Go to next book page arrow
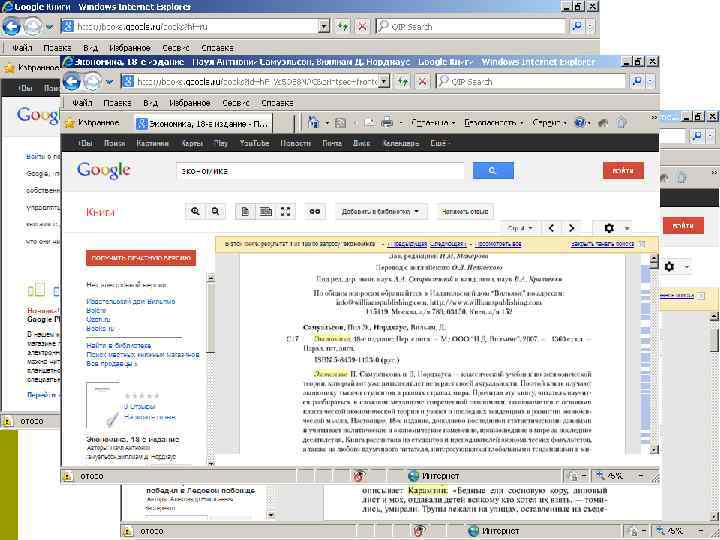The image size is (720, 540). [x=571, y=228]
